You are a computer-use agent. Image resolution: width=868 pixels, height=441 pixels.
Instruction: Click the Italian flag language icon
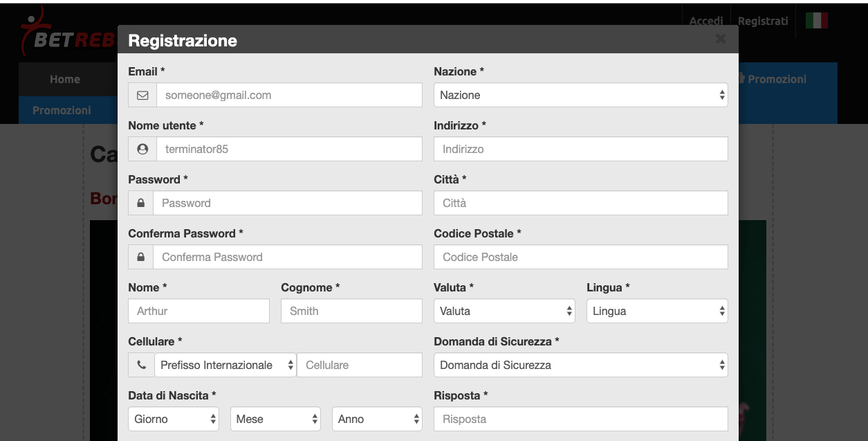click(817, 21)
